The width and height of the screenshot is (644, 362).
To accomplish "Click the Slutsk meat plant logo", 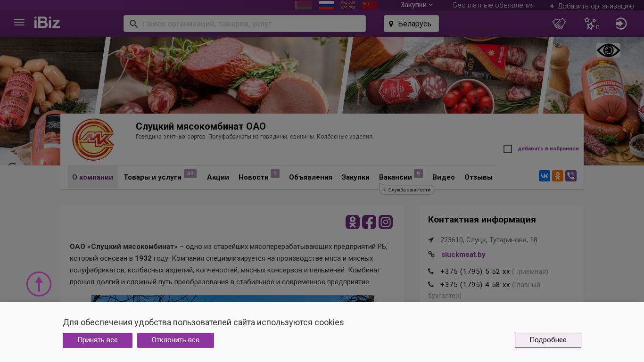I will [93, 140].
